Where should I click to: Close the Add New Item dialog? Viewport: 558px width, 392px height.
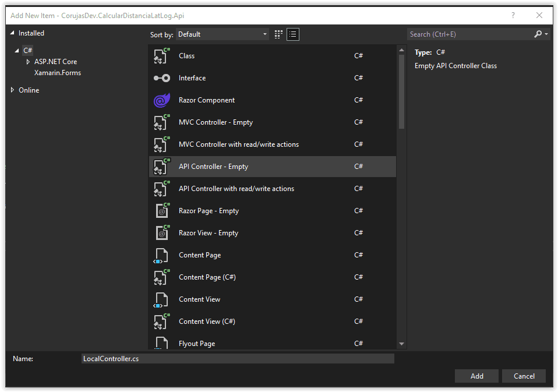[539, 15]
